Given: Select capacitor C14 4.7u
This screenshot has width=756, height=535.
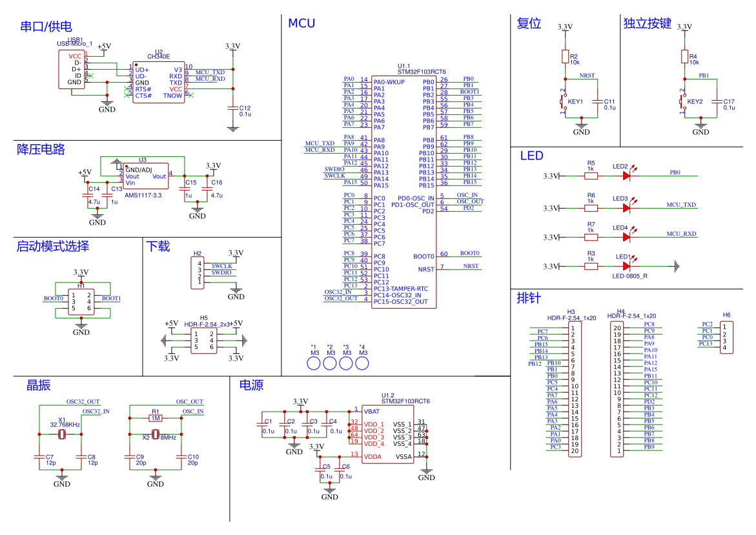Looking at the screenshot, I should (x=87, y=195).
